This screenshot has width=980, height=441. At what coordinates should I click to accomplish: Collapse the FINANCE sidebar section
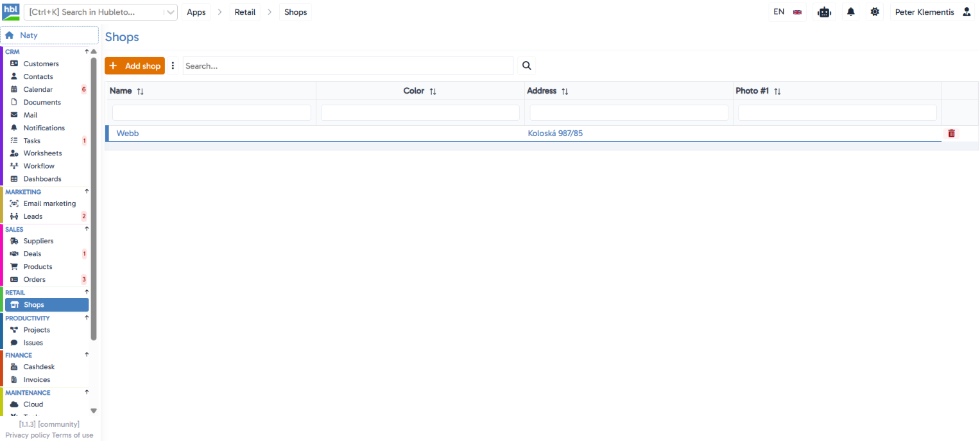coord(87,354)
